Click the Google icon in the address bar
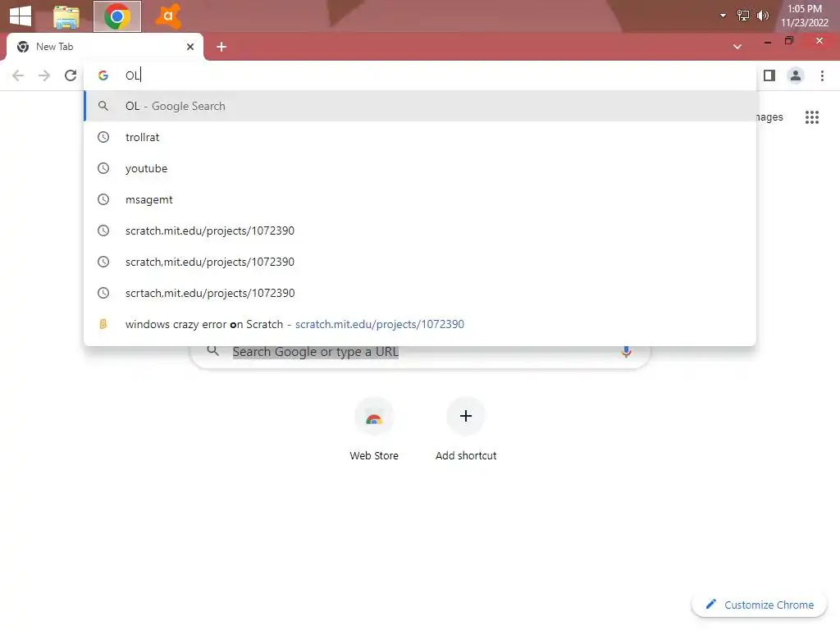 tap(103, 75)
